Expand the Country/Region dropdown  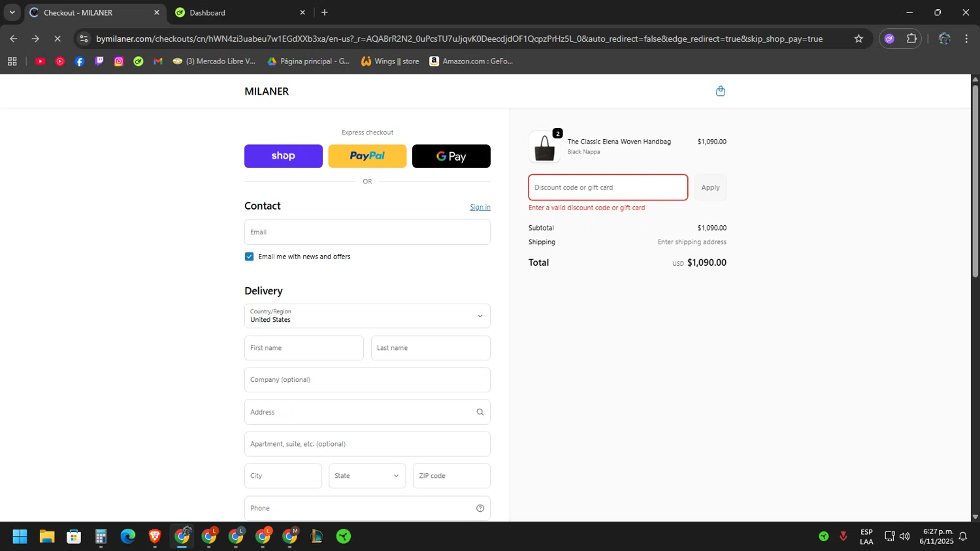[367, 316]
